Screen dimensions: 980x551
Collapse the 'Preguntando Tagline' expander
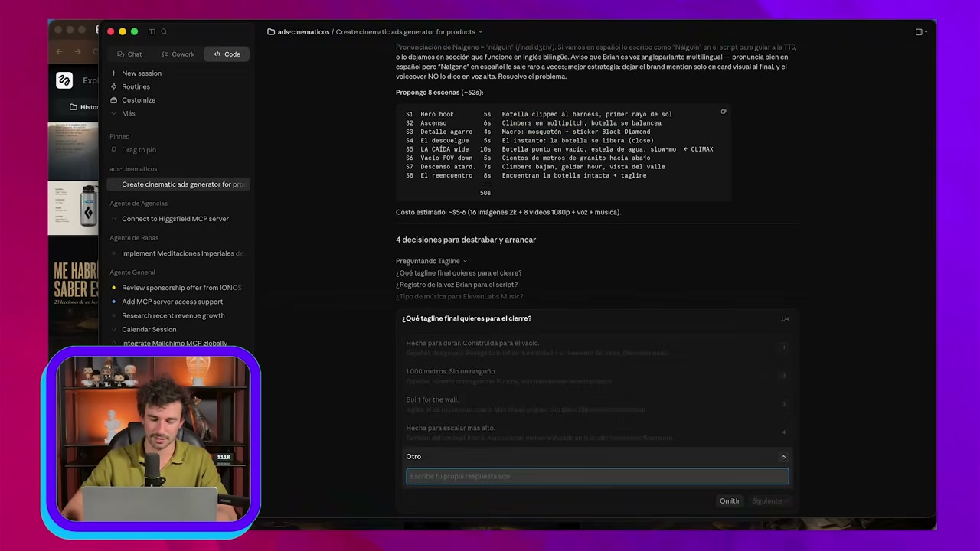[x=431, y=261]
